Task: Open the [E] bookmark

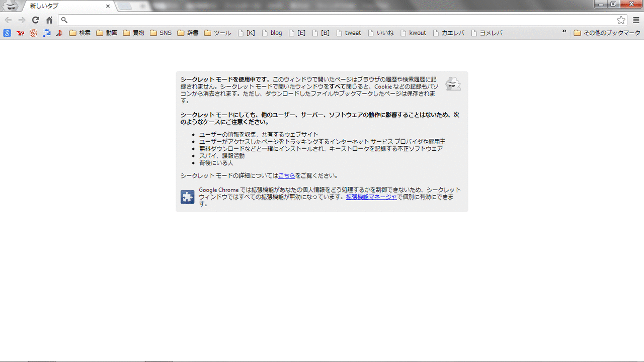Action: pyautogui.click(x=297, y=33)
